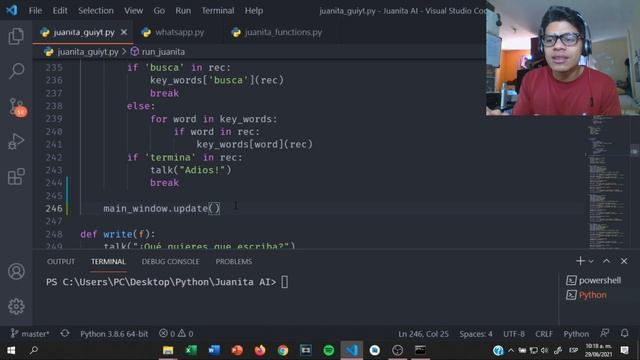Change indentation via Spaces: 4

(476, 334)
